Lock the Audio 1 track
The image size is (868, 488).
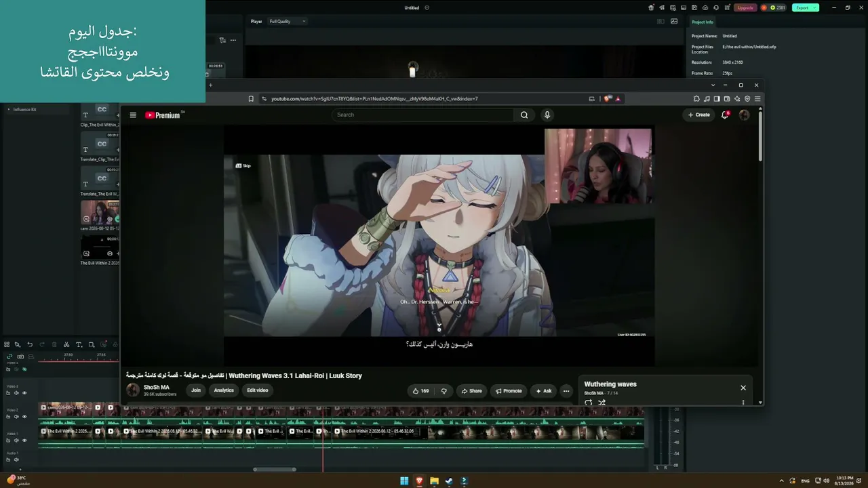(x=8, y=460)
